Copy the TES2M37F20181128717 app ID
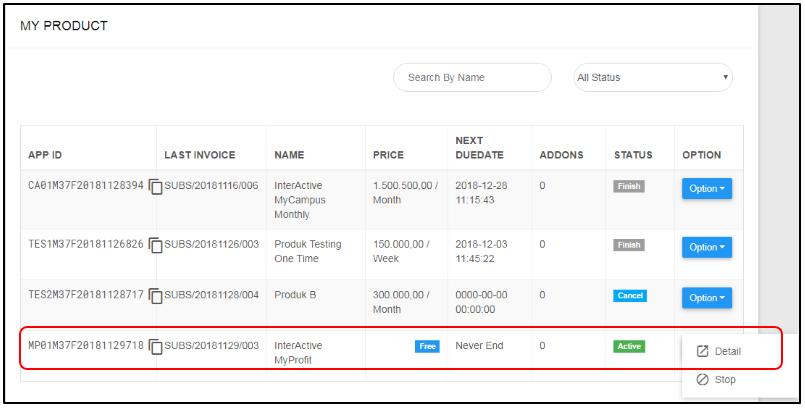This screenshot has width=805, height=408. coord(155,297)
